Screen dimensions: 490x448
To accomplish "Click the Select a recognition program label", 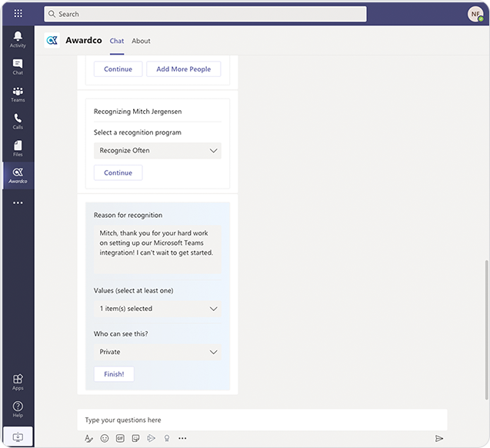I will 138,132.
